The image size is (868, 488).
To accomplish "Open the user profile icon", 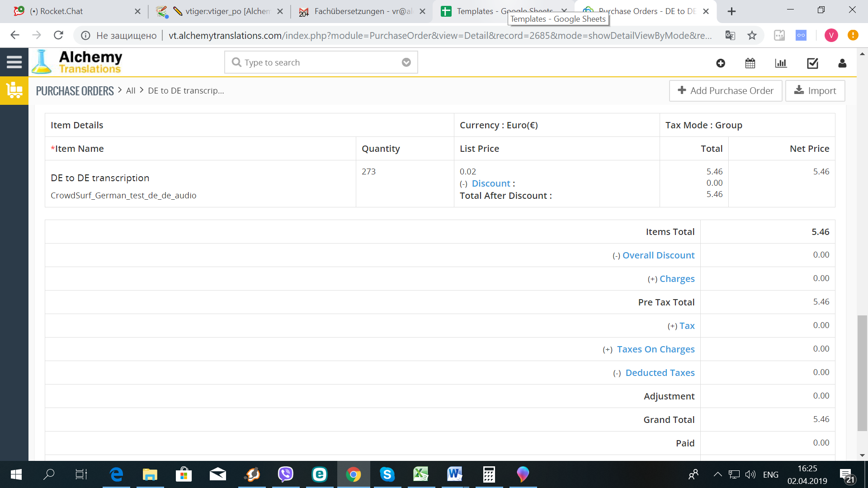I will click(842, 63).
